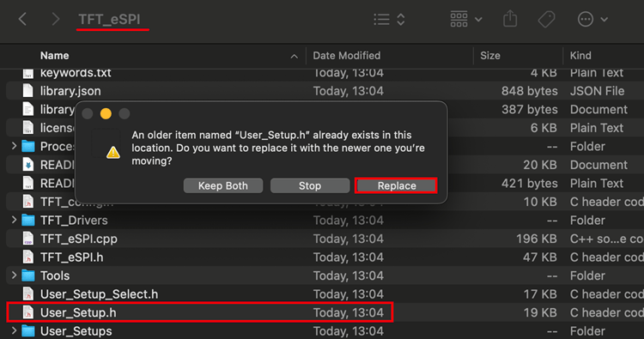Click the yellow minimize button of dialog
Screen dimensions: 644x339
point(106,113)
